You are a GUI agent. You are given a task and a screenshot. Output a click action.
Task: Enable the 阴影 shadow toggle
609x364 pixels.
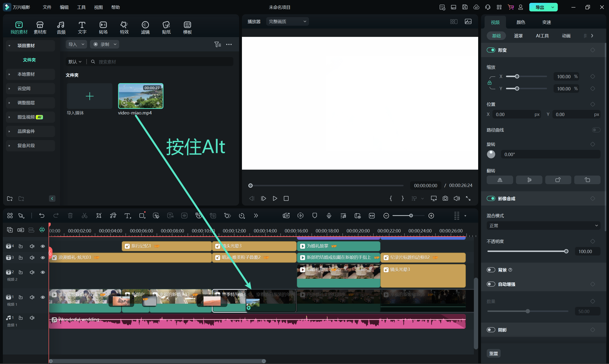tap(491, 330)
